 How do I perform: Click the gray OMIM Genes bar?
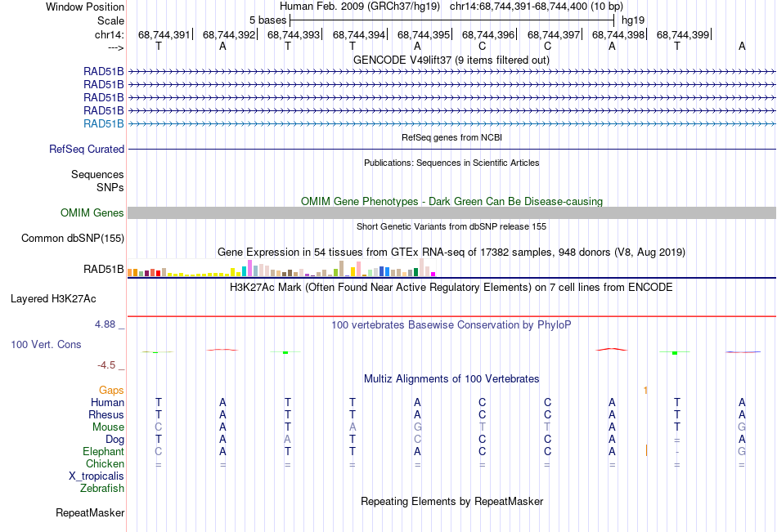coord(451,213)
